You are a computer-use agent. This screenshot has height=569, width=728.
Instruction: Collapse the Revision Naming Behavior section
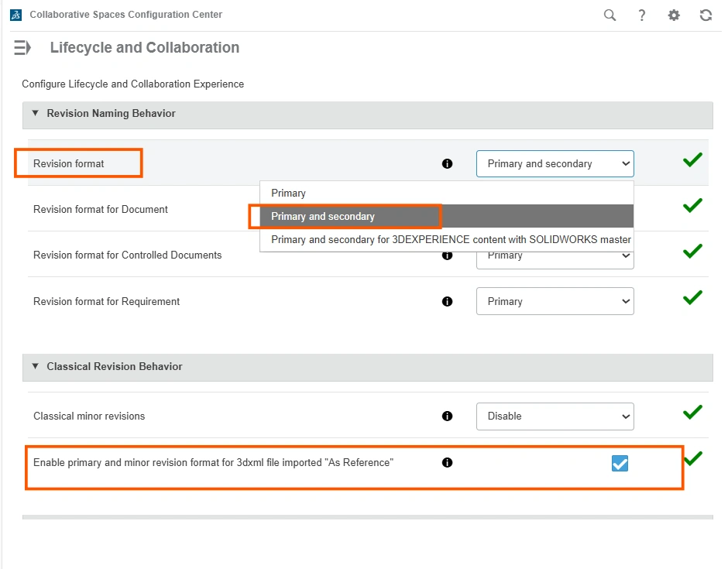point(35,113)
